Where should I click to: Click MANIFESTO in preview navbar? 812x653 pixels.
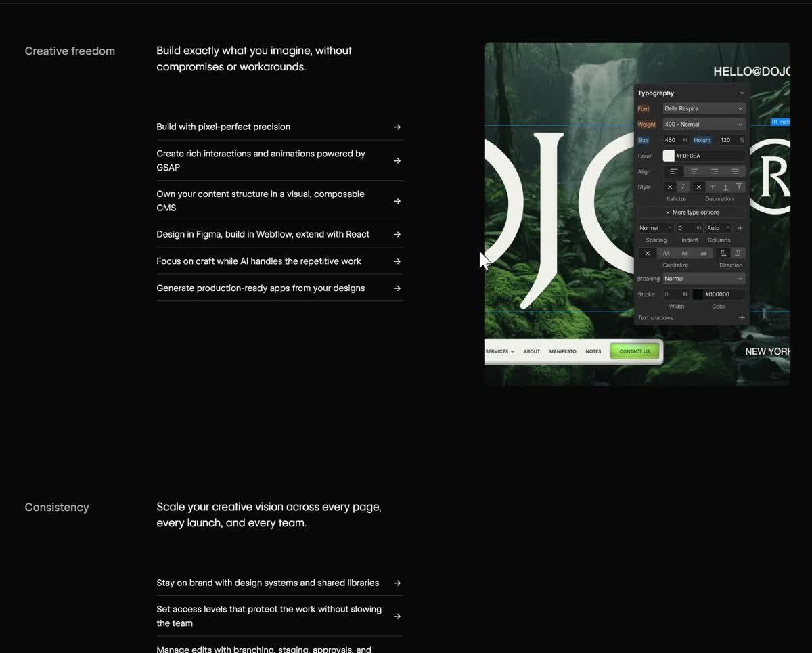pos(563,351)
